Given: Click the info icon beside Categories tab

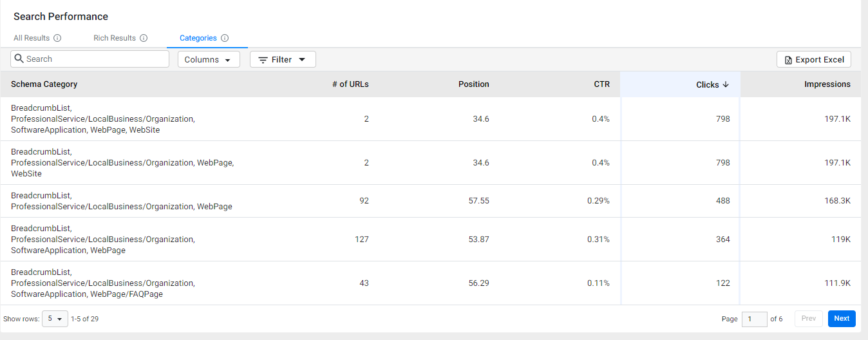Looking at the screenshot, I should (225, 38).
